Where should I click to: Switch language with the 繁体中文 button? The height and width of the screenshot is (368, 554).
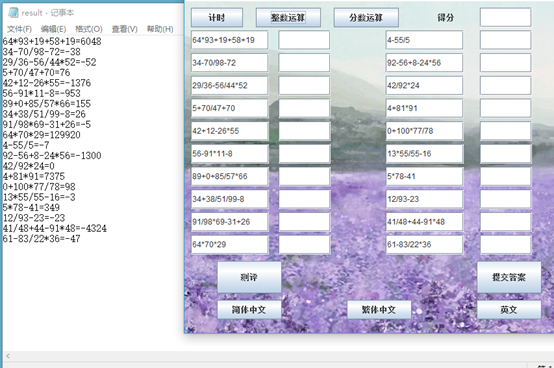[x=379, y=310]
